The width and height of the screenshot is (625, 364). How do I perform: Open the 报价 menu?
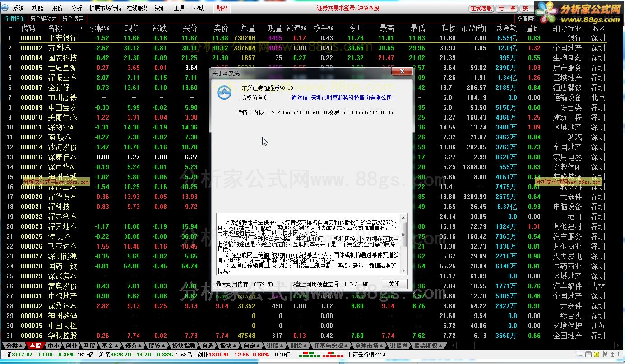[57, 8]
